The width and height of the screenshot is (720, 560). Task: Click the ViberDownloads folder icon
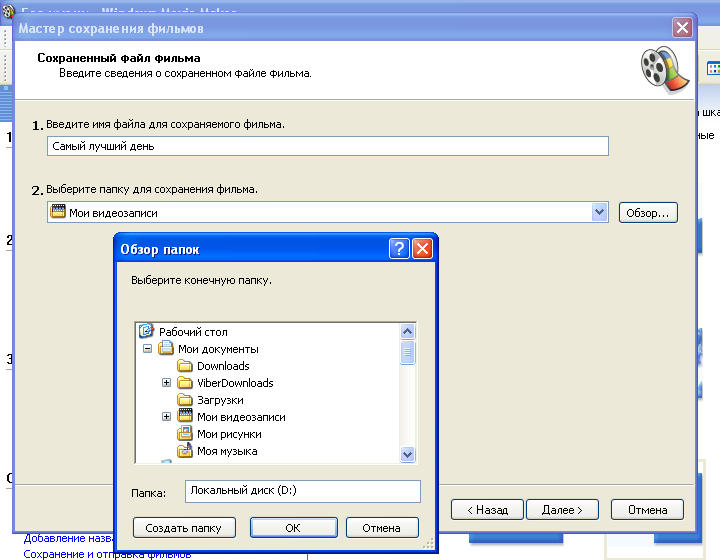pos(185,382)
